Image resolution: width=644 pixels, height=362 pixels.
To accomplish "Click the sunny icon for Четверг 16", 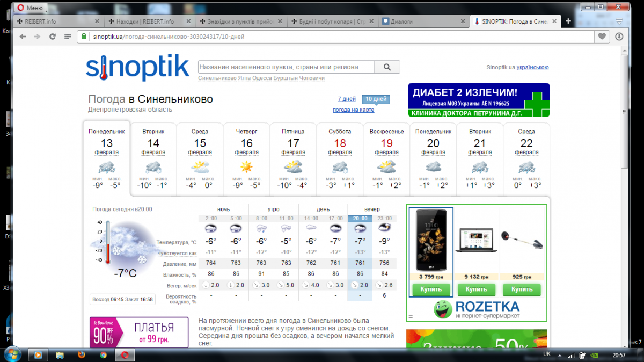I will pos(246,166).
